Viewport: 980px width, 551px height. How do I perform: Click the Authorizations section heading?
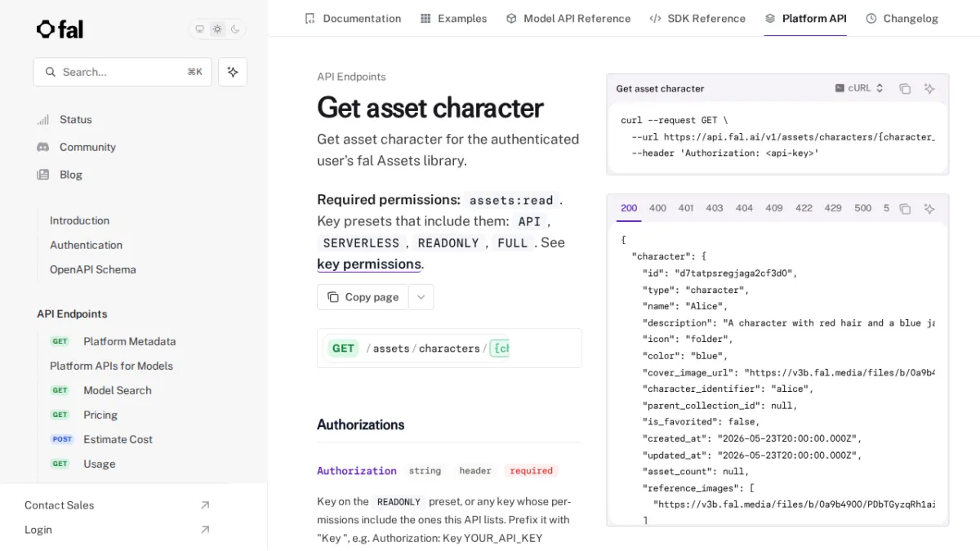tap(361, 424)
